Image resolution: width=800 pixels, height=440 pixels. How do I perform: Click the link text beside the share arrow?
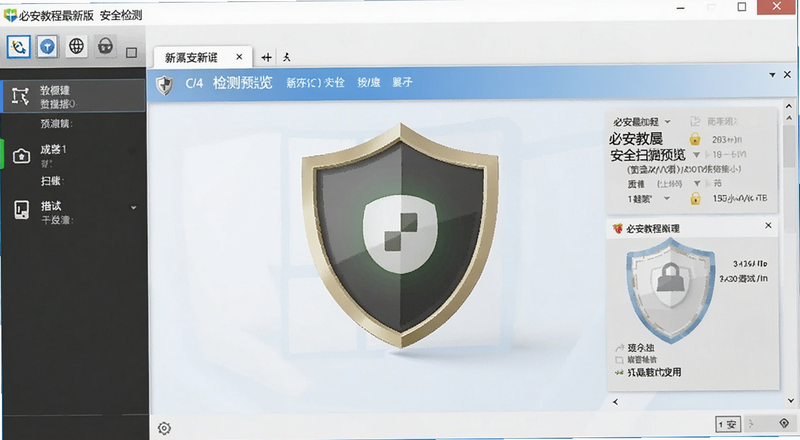[641, 348]
